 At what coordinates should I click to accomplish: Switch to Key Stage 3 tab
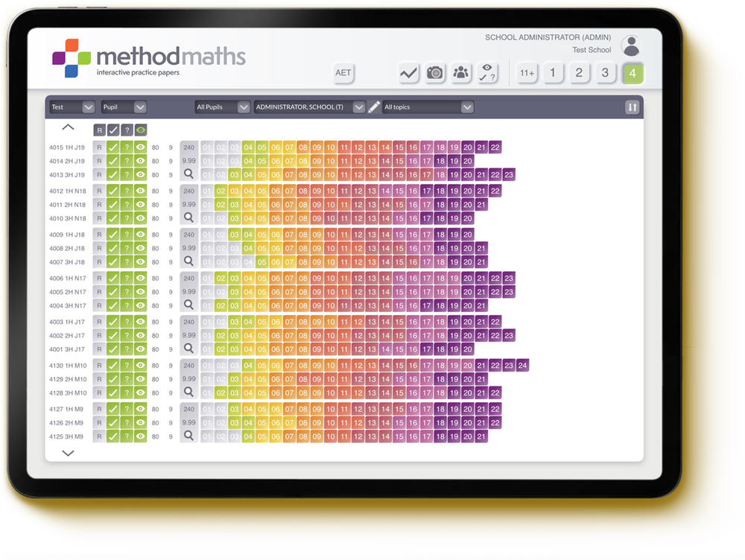(605, 73)
